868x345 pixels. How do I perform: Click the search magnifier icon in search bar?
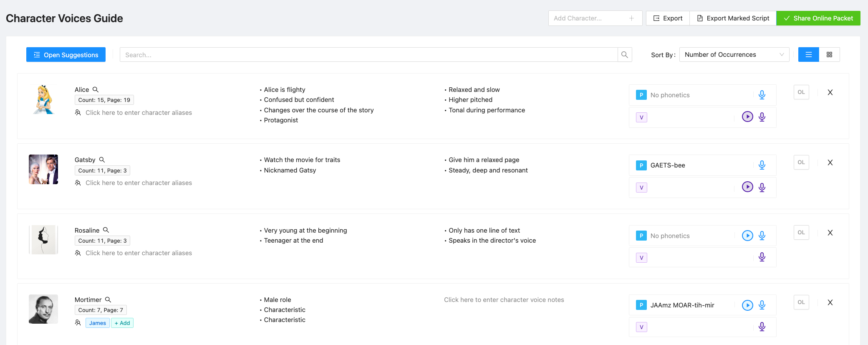(x=624, y=55)
